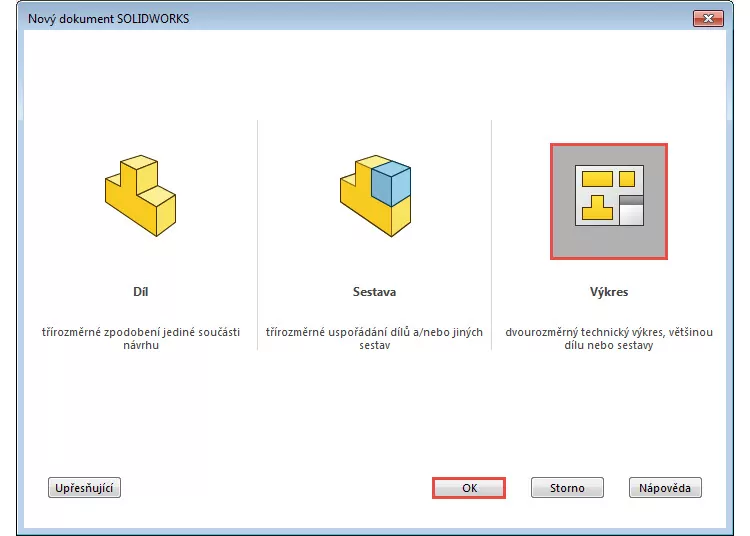Click the Výkres label
The width and height of the screenshot is (750, 536).
point(609,292)
